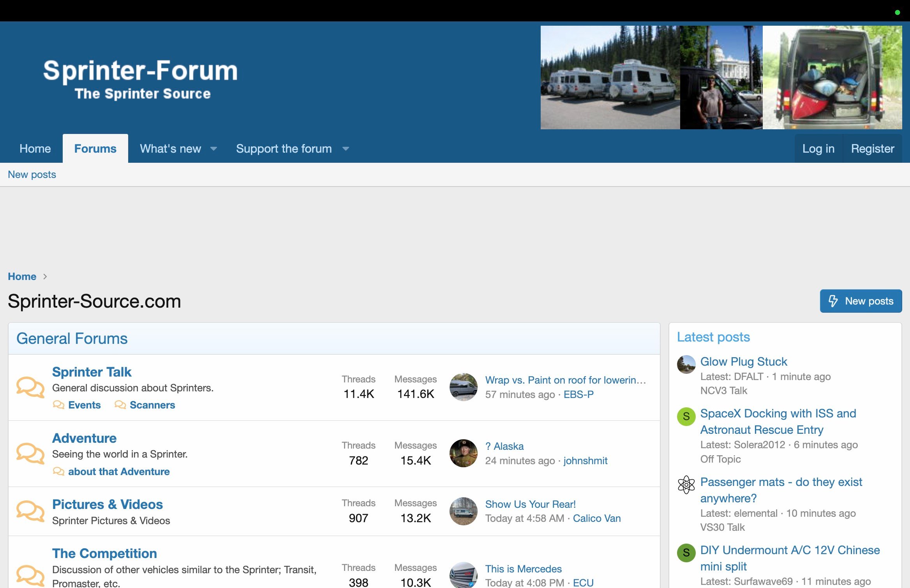910x588 pixels.
Task: Click the Pictures & Videos forum bubble icon
Action: (30, 511)
